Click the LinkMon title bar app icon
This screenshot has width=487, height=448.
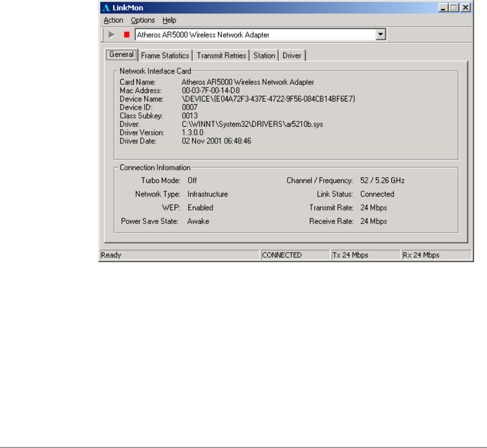click(106, 8)
